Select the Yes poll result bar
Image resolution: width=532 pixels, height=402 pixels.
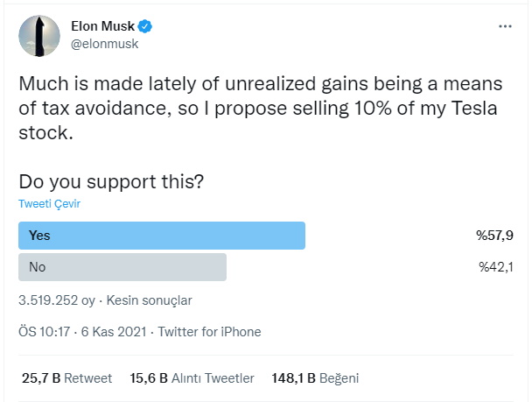[x=162, y=236]
